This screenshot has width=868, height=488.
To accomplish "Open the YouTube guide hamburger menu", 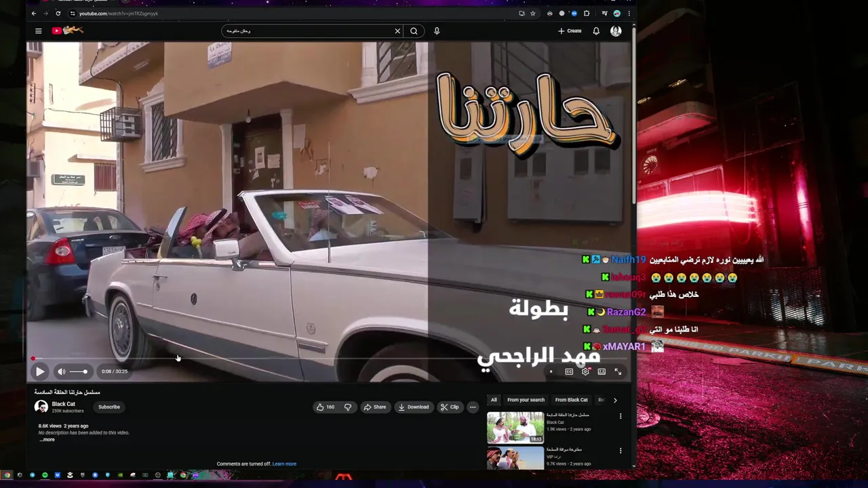I will (x=39, y=31).
